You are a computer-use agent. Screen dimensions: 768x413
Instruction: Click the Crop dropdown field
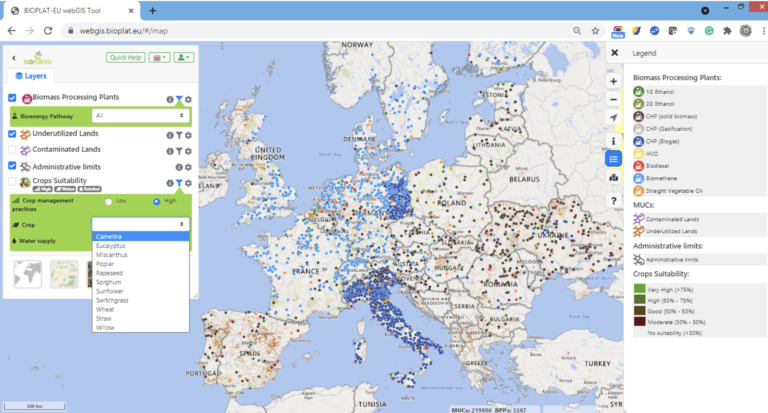[x=140, y=224]
